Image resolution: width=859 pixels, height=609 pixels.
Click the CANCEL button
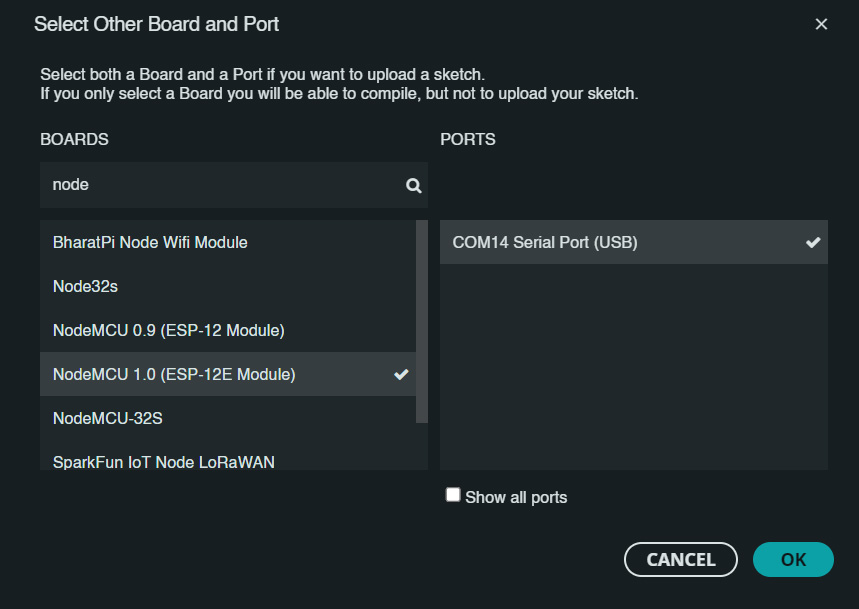(680, 559)
